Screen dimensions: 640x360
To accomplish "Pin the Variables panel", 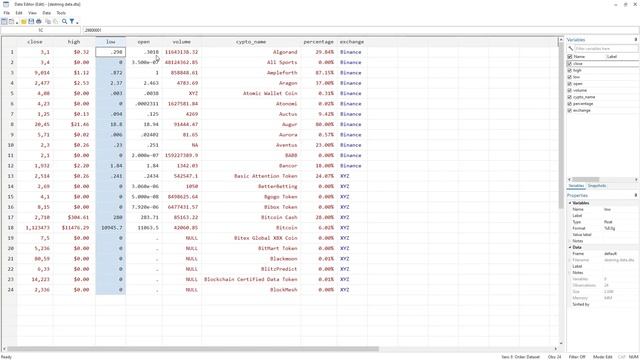I will [636, 40].
